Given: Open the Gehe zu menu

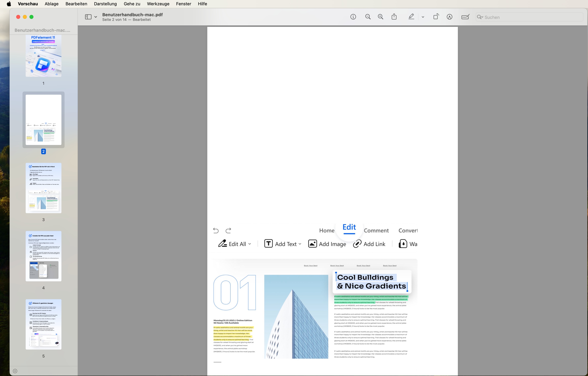Looking at the screenshot, I should [132, 4].
